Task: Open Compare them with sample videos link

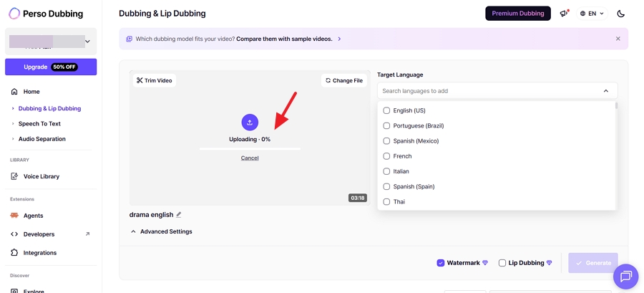Action: [x=284, y=39]
